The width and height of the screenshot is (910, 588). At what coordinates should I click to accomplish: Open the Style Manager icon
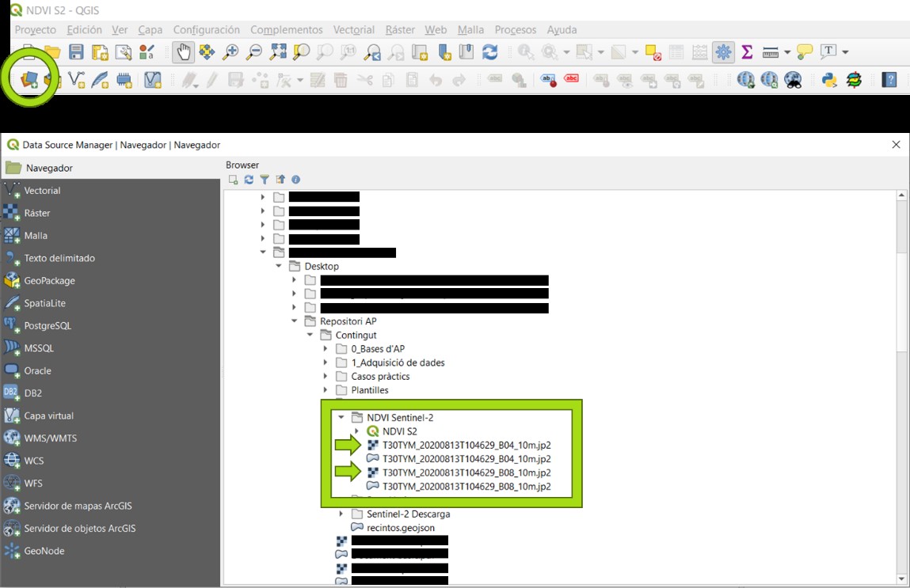tap(147, 52)
